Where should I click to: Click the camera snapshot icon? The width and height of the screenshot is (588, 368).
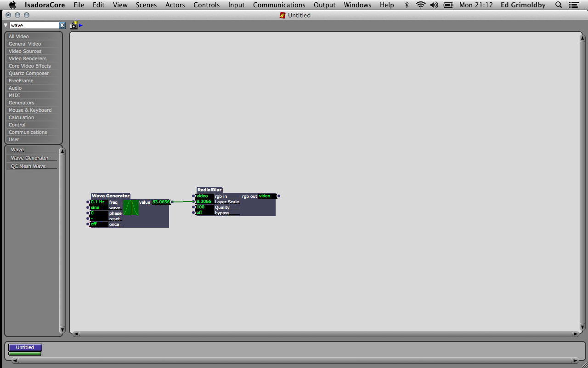[73, 25]
